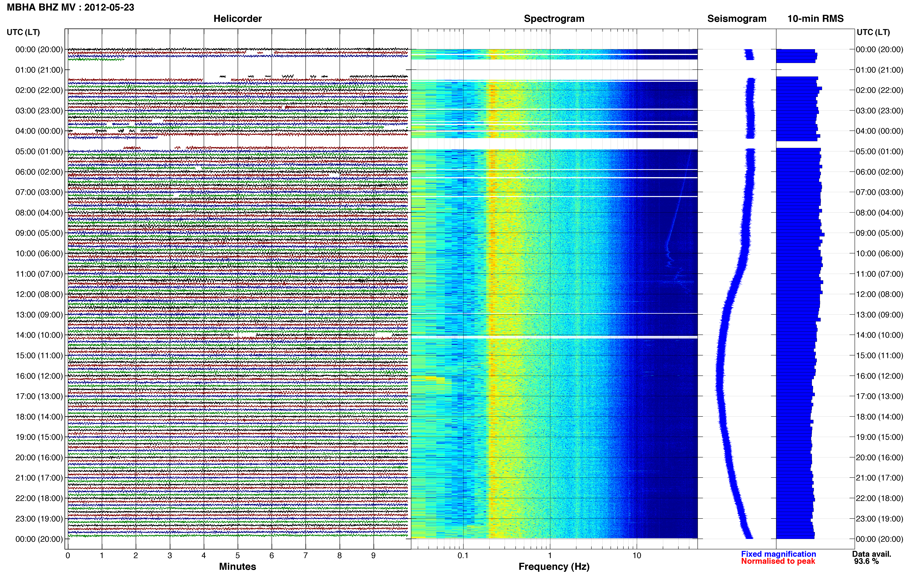
Task: Click the right '06:00 (02:00)' time label
Action: (x=879, y=172)
